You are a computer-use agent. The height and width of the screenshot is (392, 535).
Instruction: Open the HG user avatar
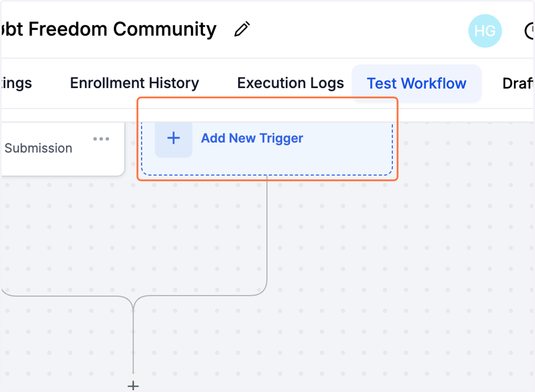click(x=485, y=31)
